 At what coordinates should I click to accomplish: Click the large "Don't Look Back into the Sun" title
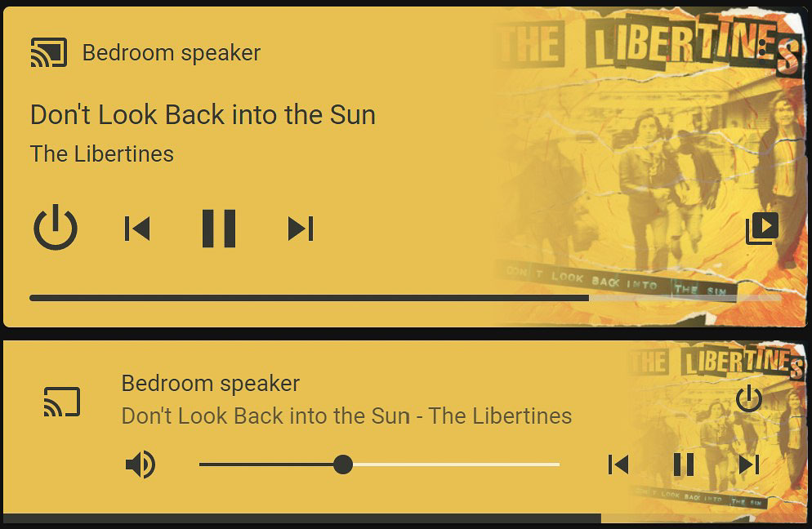pos(203,115)
